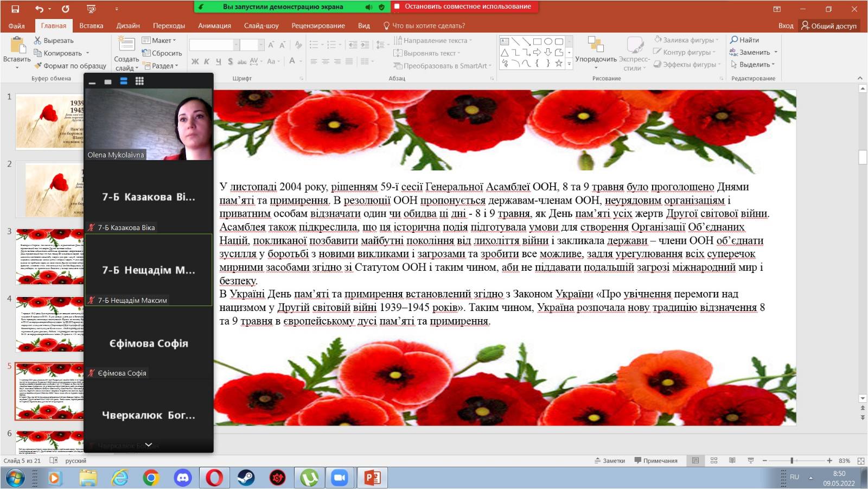Open the Макет layout dropdown
The height and width of the screenshot is (489, 868).
159,40
